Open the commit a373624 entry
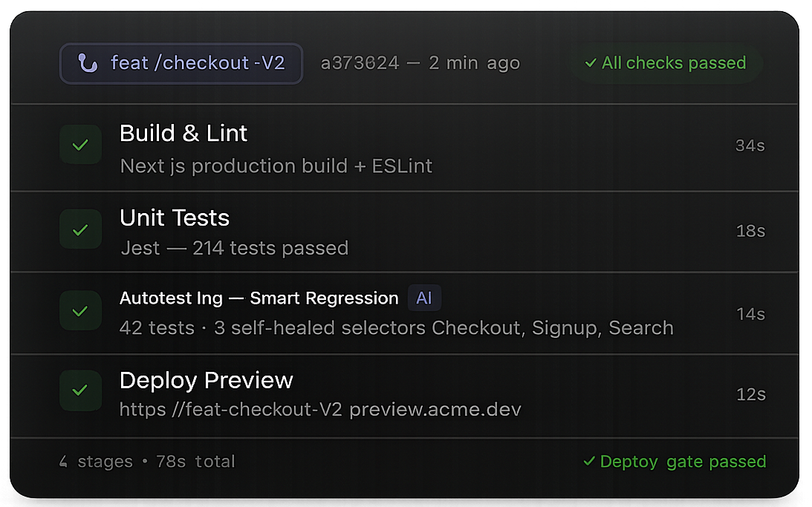 360,62
